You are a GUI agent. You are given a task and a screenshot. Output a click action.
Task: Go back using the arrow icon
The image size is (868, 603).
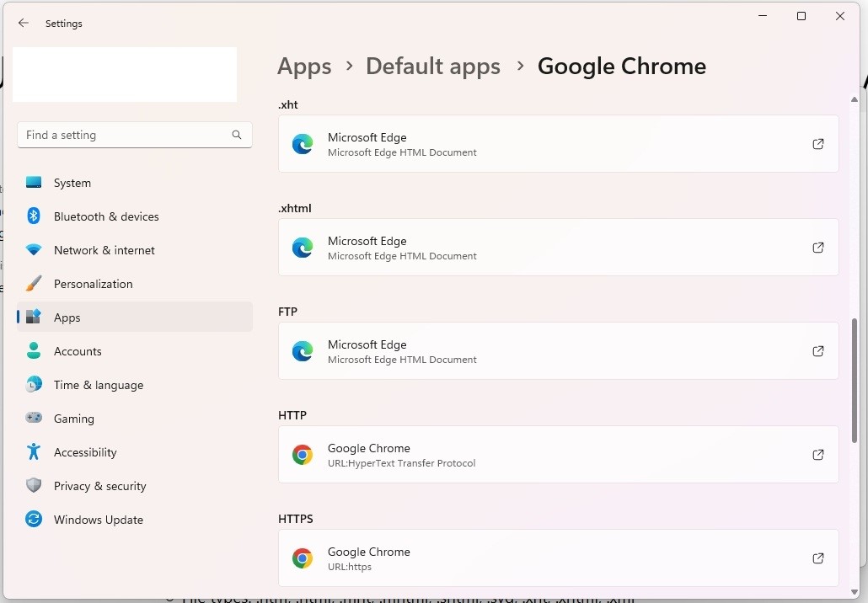coord(23,23)
